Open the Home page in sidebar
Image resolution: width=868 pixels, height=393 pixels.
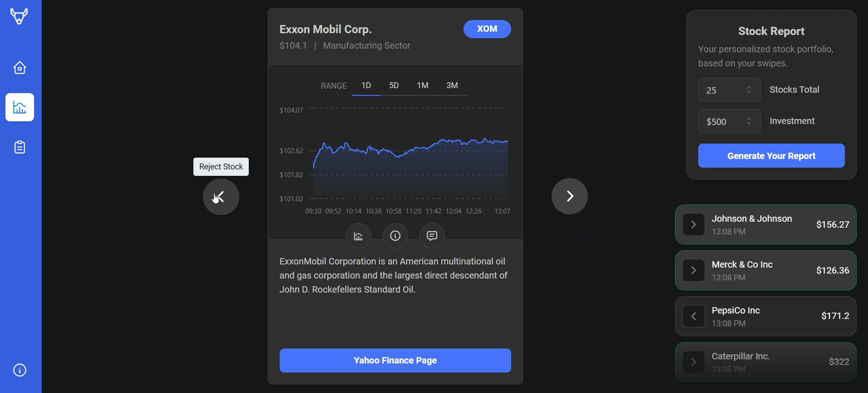(20, 68)
